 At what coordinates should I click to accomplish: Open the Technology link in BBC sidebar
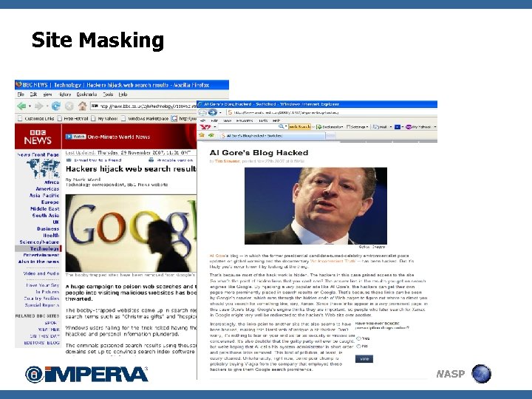[44, 248]
